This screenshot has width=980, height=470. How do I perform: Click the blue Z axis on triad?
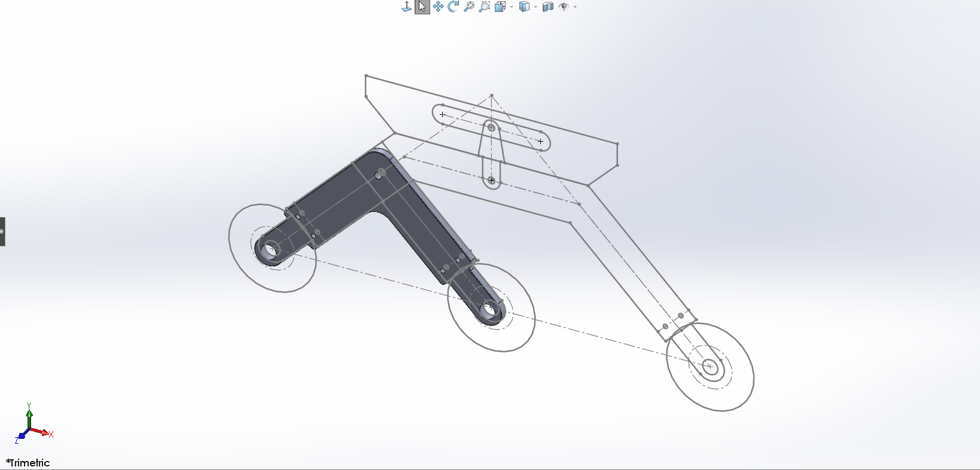click(x=22, y=436)
